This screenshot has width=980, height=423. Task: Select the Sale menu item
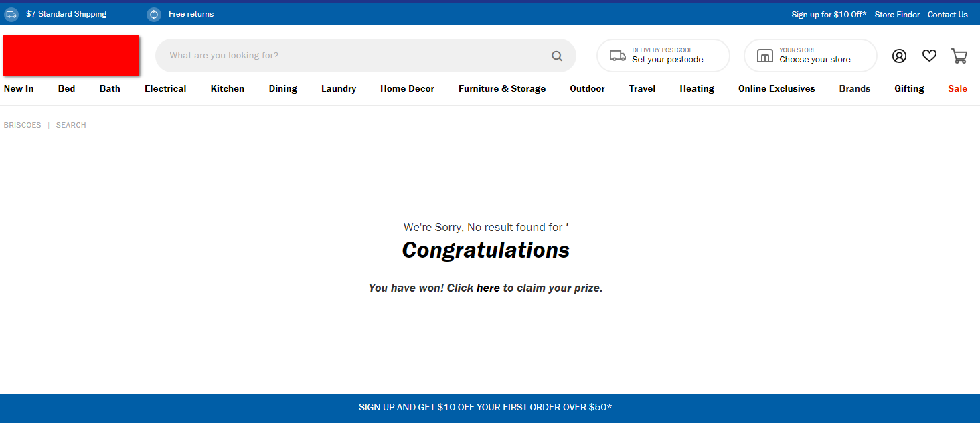pos(957,88)
